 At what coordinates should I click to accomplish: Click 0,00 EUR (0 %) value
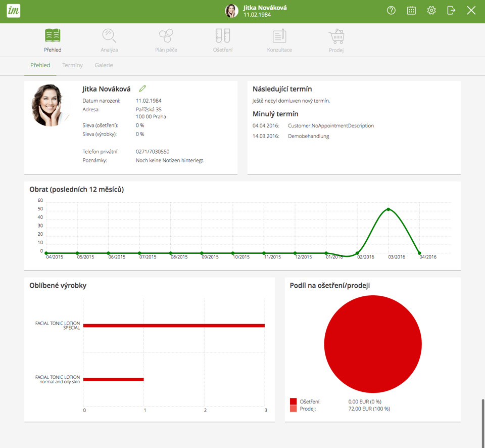tap(365, 401)
